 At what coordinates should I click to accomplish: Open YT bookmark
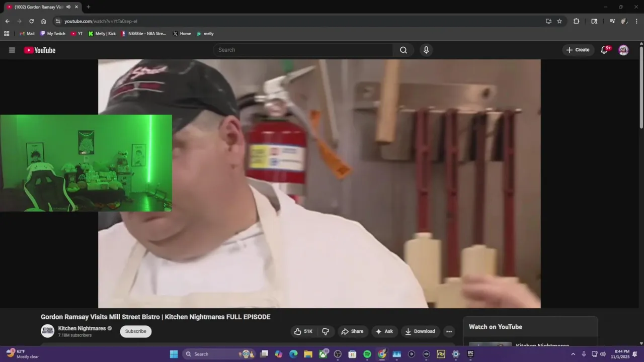click(77, 34)
